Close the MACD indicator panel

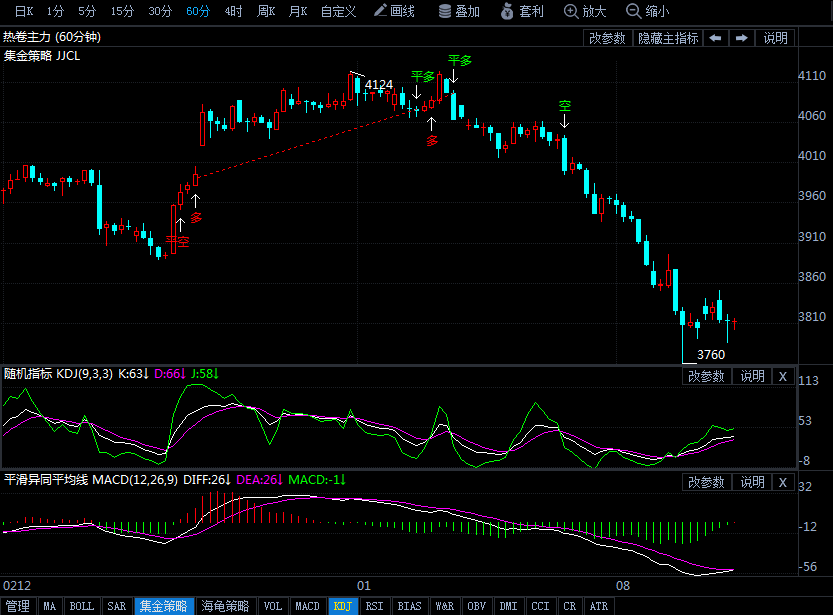[783, 482]
